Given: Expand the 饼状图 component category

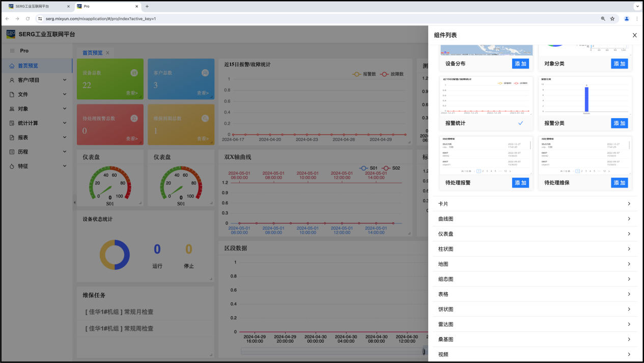Looking at the screenshot, I should click(x=535, y=309).
